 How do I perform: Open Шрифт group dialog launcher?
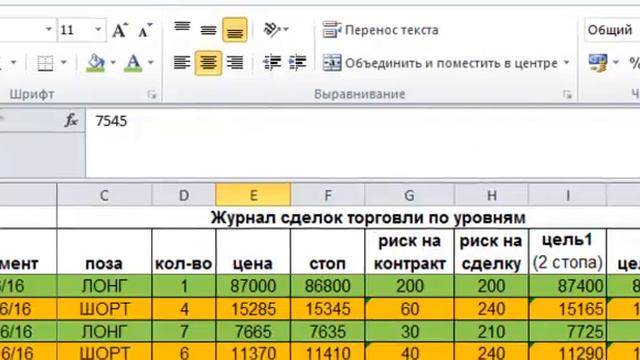152,95
